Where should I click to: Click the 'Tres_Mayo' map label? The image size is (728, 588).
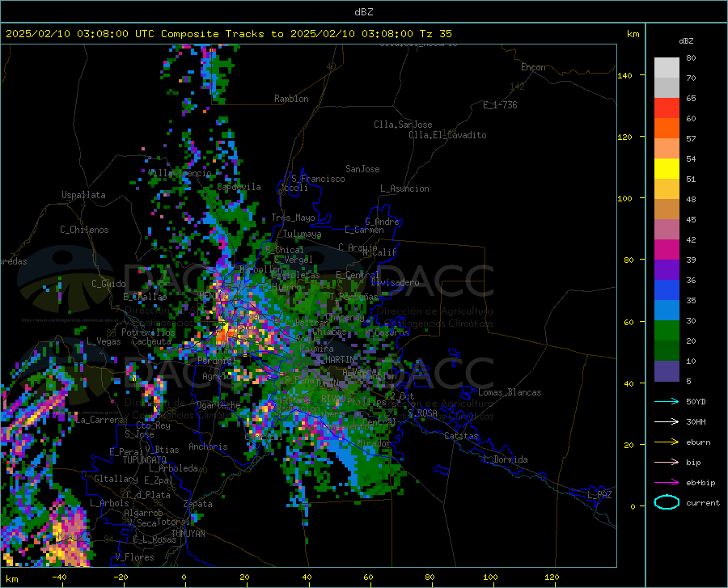(293, 218)
